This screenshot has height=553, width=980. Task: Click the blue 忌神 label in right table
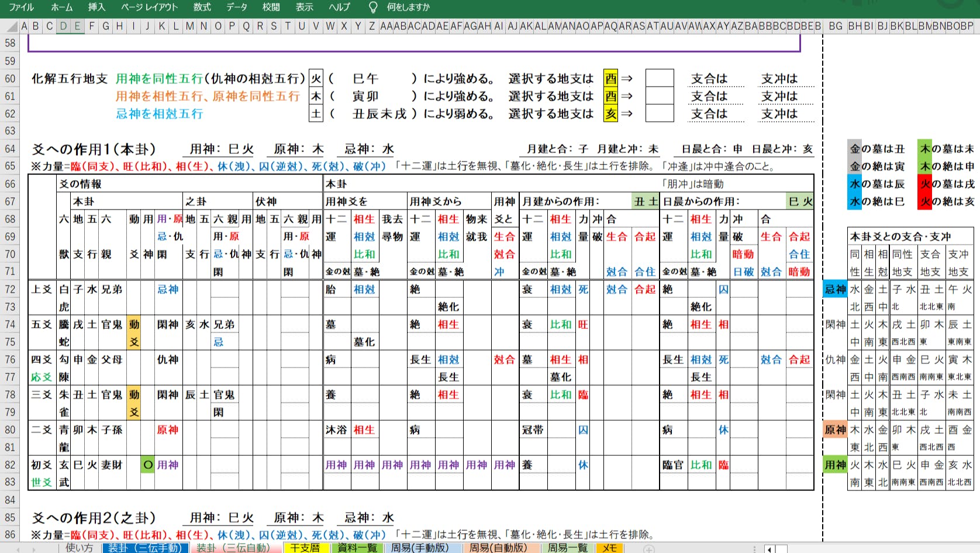pyautogui.click(x=835, y=289)
